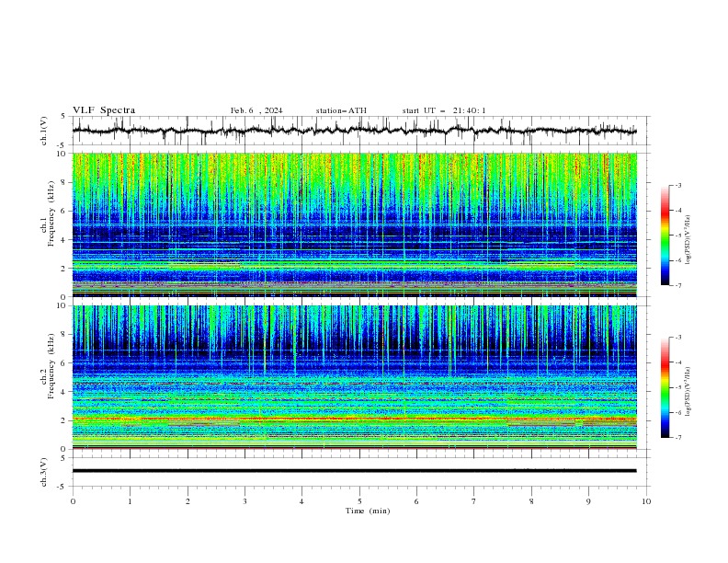Click time axis tick label '3'
This screenshot has width=728, height=563.
[245, 501]
